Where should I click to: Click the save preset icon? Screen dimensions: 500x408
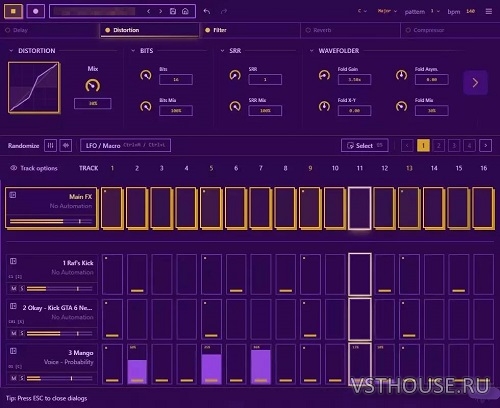click(173, 11)
